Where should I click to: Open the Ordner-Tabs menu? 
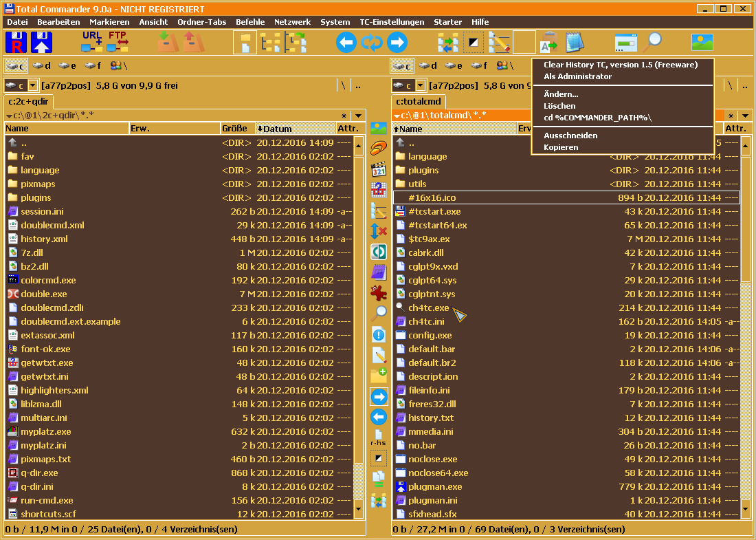[x=202, y=22]
